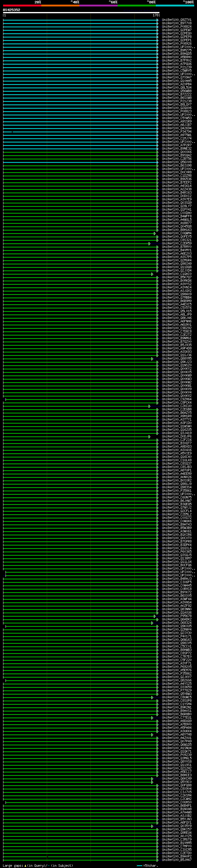Viewport: 197px width, 868px height.
Task: Select the UniRef100_P69205 label
Action: click(x=177, y=667)
